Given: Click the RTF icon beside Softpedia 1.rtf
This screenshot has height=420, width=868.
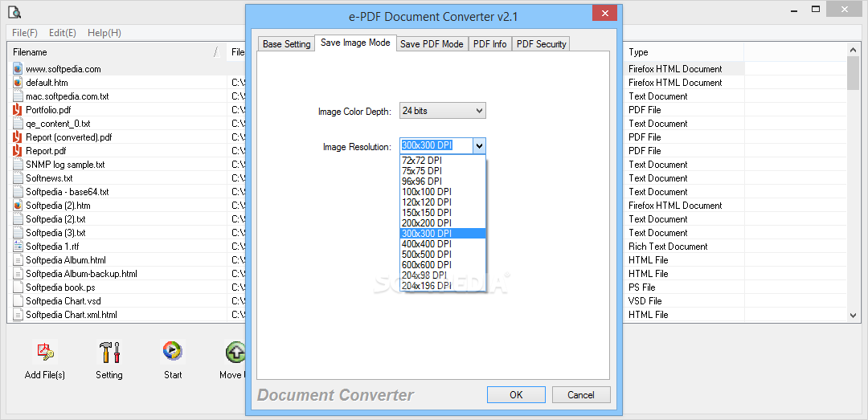Looking at the screenshot, I should click(x=18, y=247).
